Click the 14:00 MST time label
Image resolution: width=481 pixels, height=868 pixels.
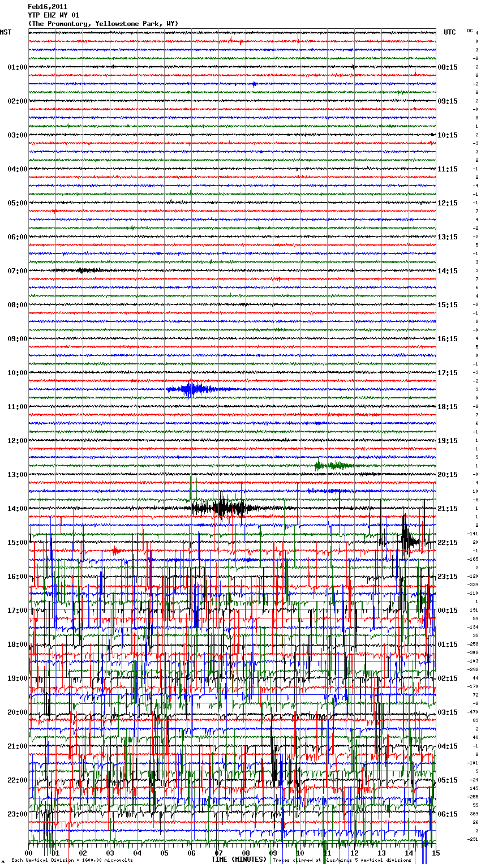click(18, 509)
